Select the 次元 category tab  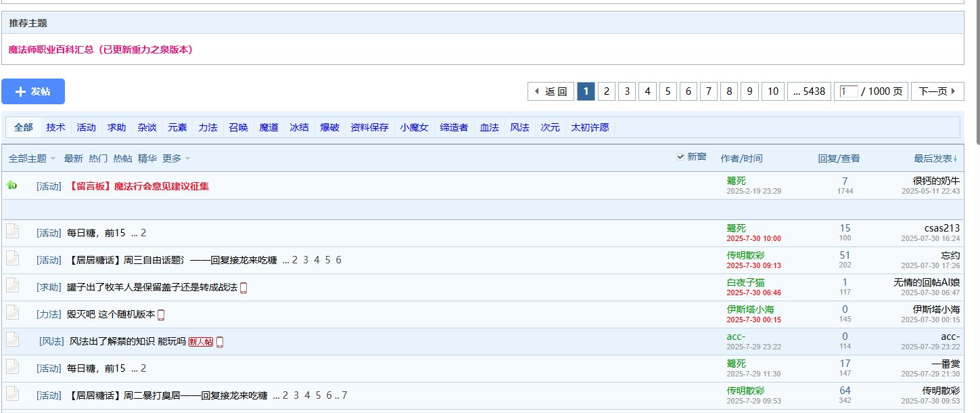[550, 127]
